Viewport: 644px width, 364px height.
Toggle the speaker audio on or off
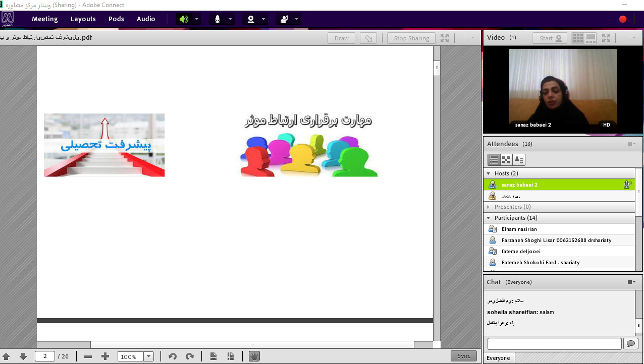184,19
